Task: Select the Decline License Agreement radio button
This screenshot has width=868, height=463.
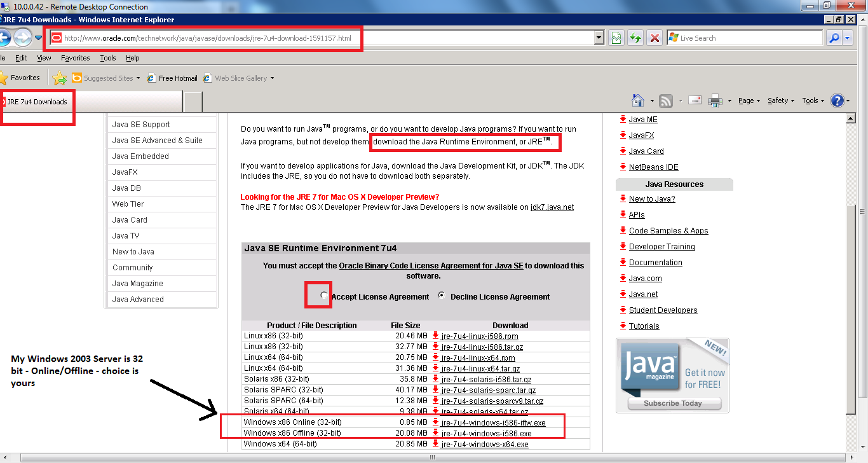Action: 442,296
